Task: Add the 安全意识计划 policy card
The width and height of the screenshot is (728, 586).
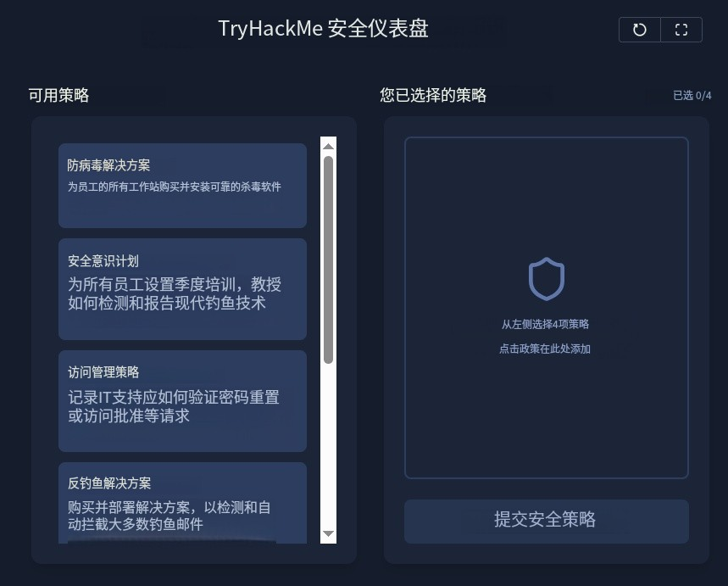Action: [182, 289]
